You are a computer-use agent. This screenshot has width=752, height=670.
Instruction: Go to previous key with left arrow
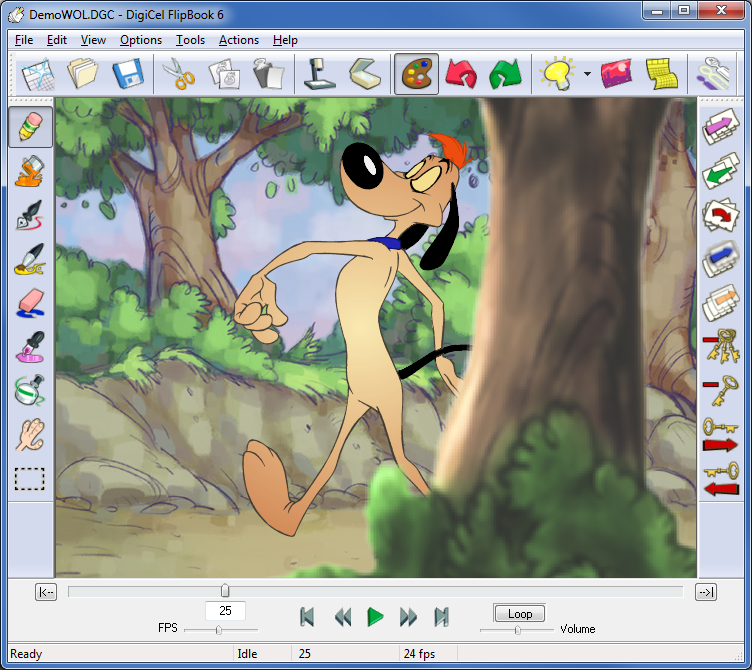click(721, 479)
